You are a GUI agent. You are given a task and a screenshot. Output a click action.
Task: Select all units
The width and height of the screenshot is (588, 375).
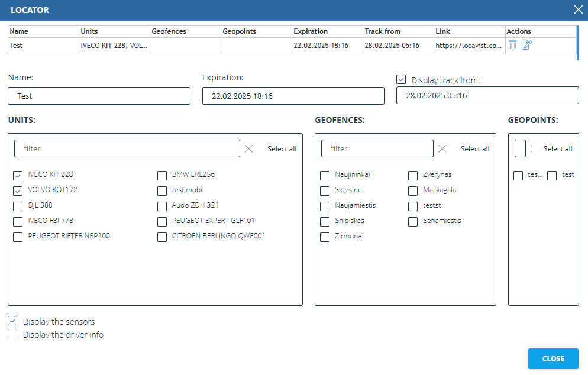[x=282, y=149]
